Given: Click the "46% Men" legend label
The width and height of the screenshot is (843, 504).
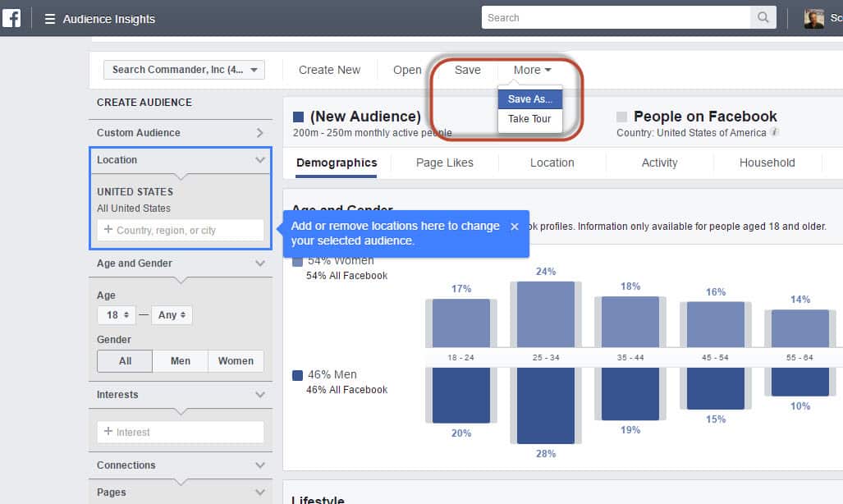Looking at the screenshot, I should [332, 374].
